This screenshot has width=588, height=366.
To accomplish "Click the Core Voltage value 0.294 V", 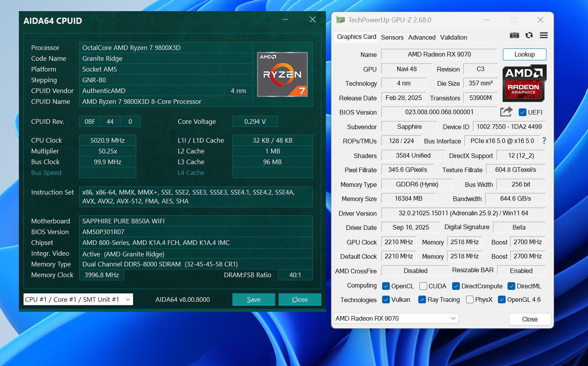I will pos(255,121).
